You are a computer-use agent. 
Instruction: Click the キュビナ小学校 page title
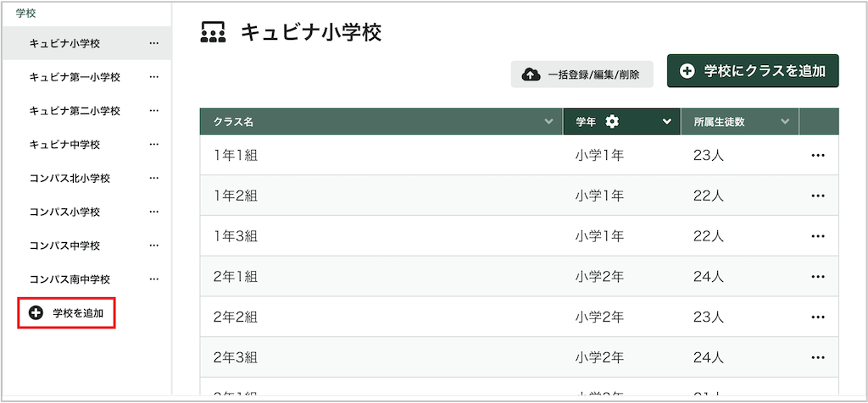tap(311, 33)
